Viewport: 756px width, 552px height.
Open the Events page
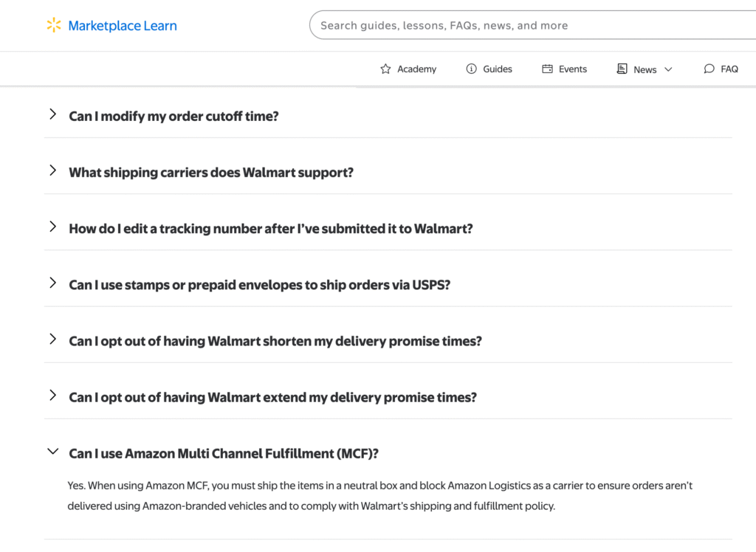pos(573,69)
